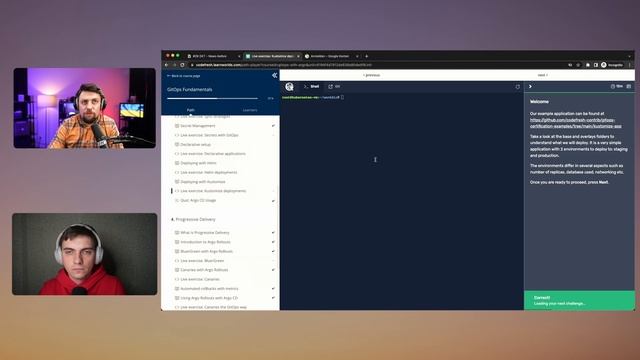This screenshot has height=360, width=640.
Task: Toggle the browser side panel icon
Action: [596, 65]
